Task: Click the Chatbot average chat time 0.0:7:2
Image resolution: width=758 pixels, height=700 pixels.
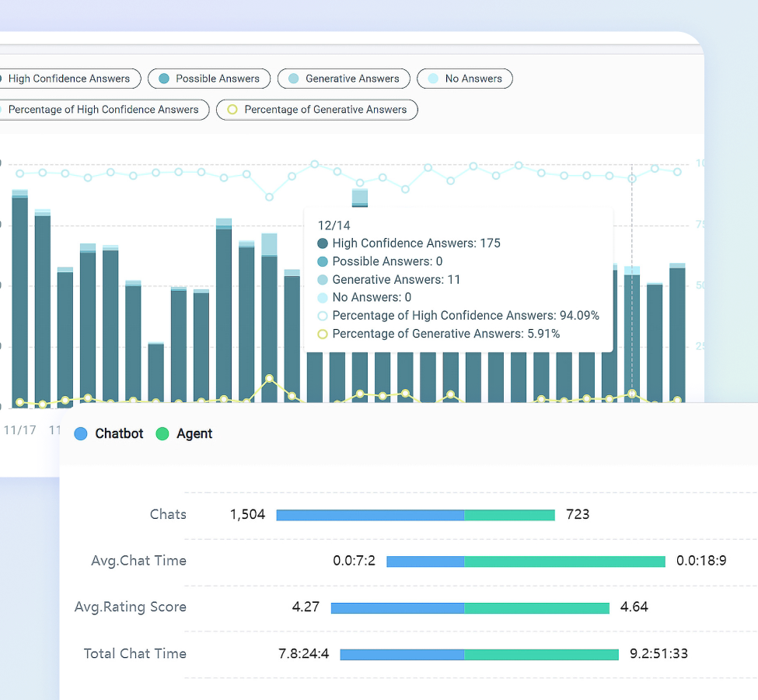Action: click(354, 561)
